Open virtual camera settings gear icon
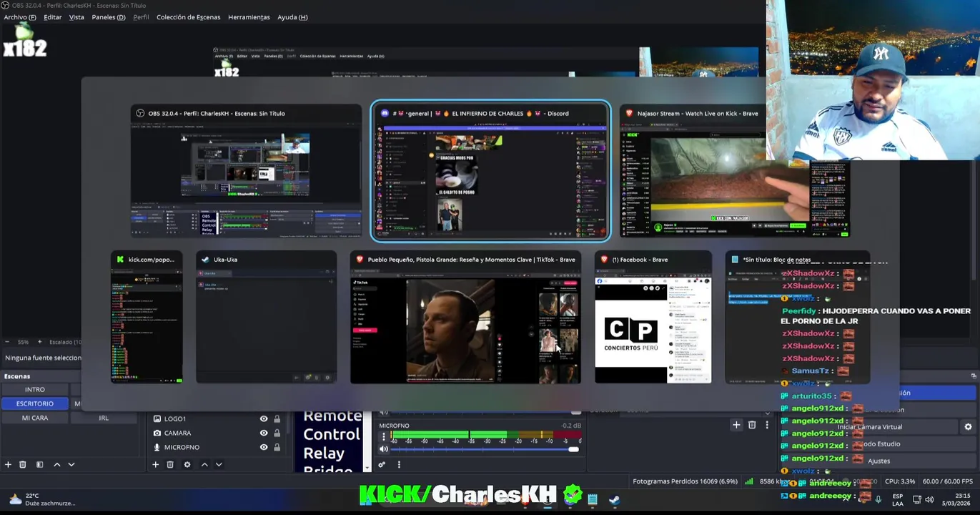980x515 pixels. pyautogui.click(x=968, y=427)
